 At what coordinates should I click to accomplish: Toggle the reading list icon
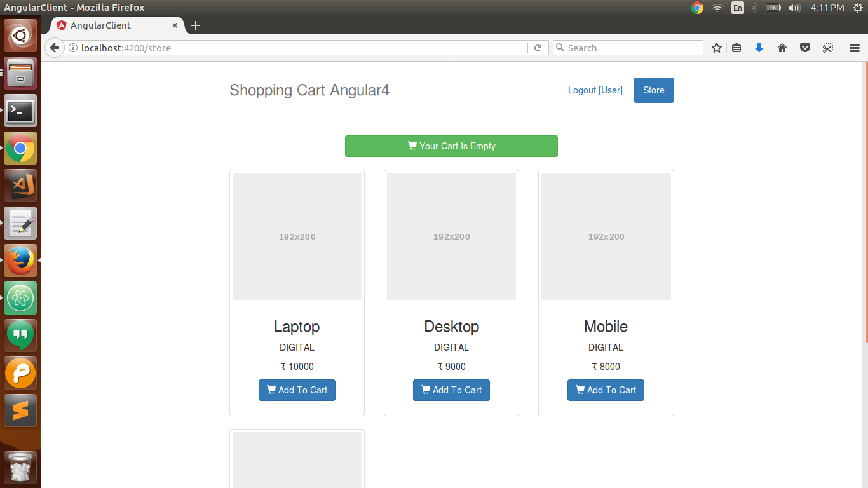click(x=736, y=48)
